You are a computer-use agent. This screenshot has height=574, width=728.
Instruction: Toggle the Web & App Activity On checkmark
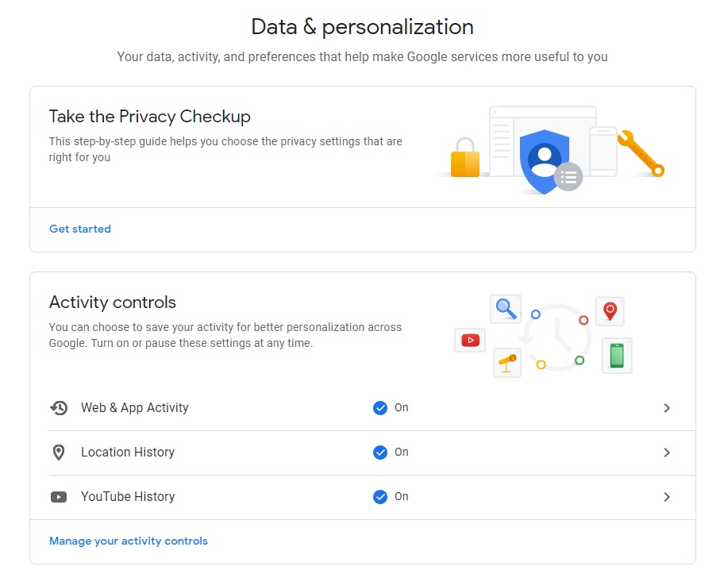point(380,408)
